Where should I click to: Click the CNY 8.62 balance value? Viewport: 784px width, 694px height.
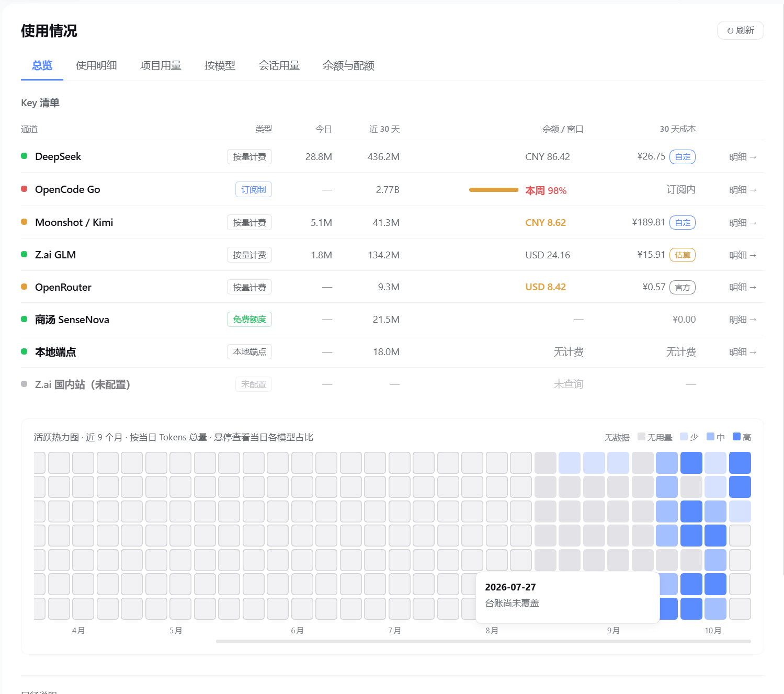click(x=546, y=223)
